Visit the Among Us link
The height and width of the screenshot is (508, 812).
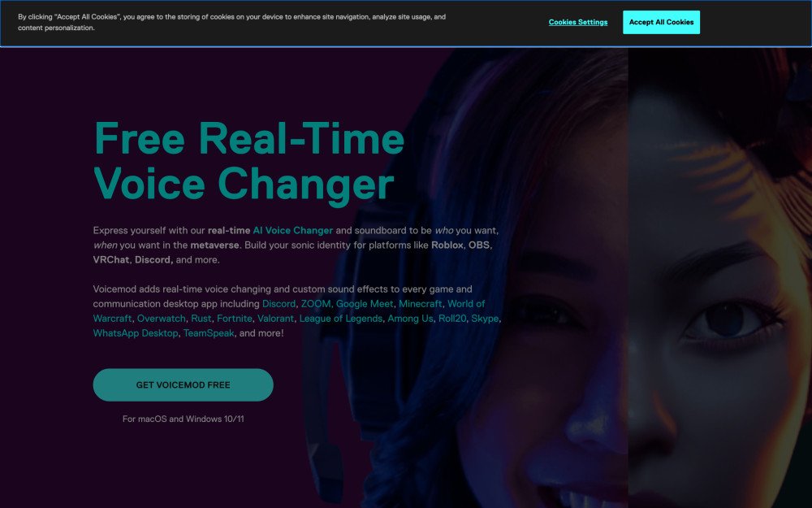click(410, 319)
